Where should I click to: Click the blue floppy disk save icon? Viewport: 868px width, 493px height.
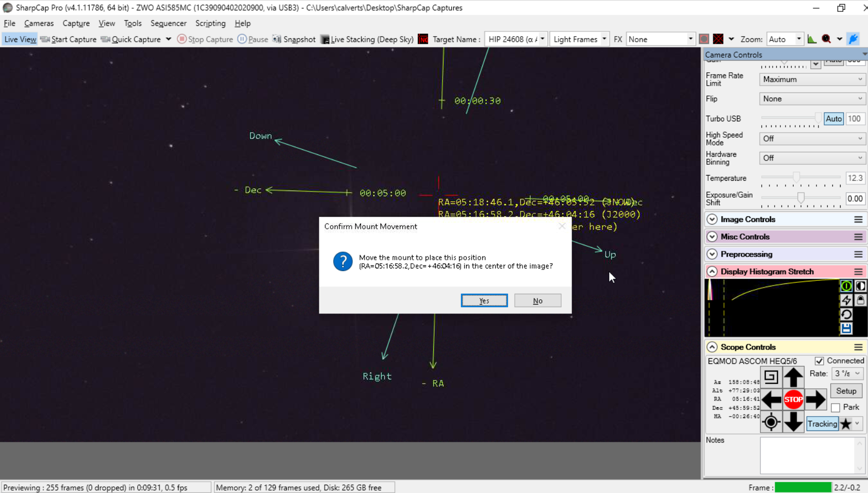846,328
